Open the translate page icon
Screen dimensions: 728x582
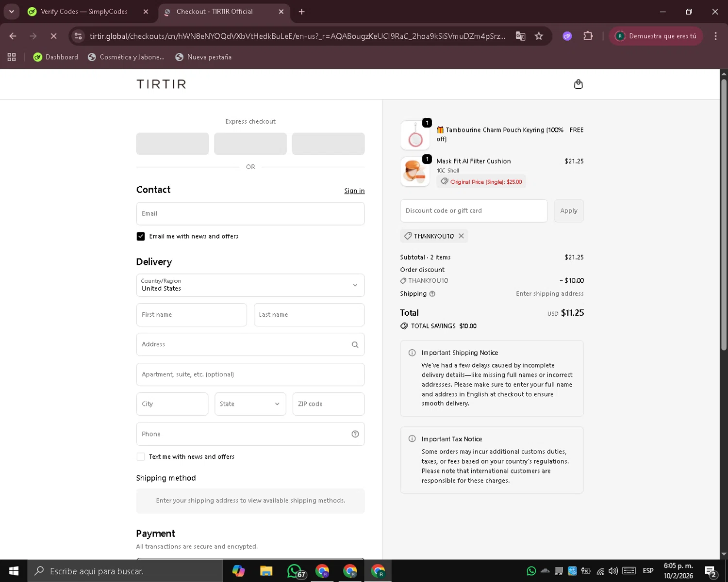tap(520, 36)
